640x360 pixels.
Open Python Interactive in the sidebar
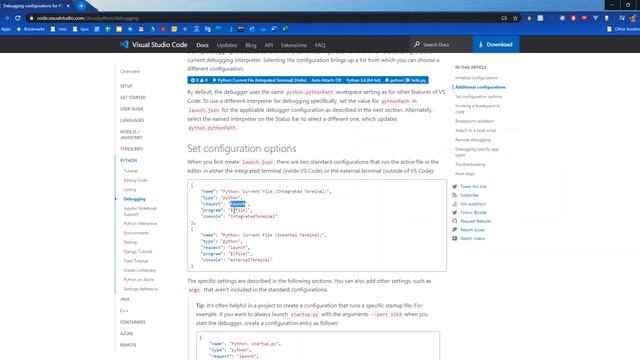pyautogui.click(x=140, y=223)
